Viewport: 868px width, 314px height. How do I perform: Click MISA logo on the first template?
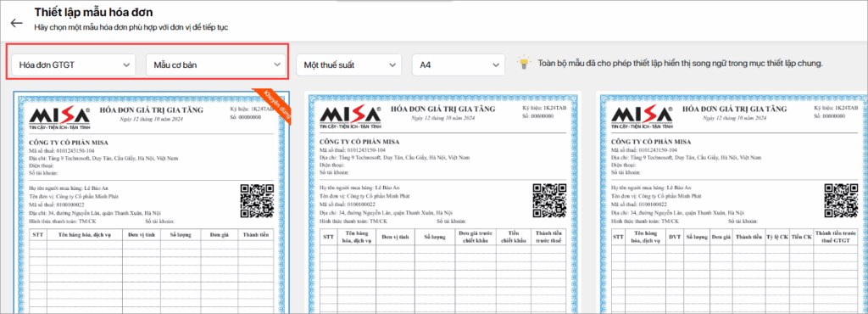(x=59, y=118)
